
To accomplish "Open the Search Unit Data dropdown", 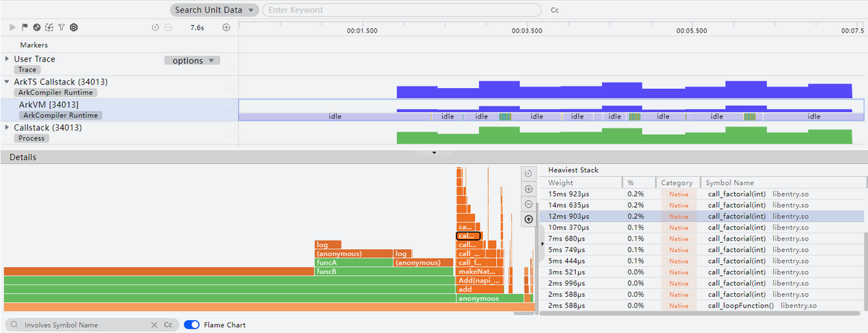I will (x=215, y=10).
